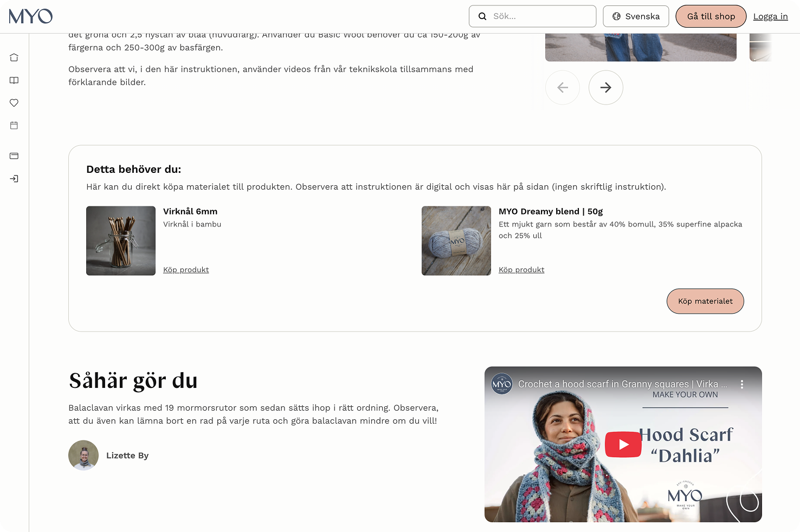
Task: Click the magnifier icon in the search bar
Action: pos(482,16)
